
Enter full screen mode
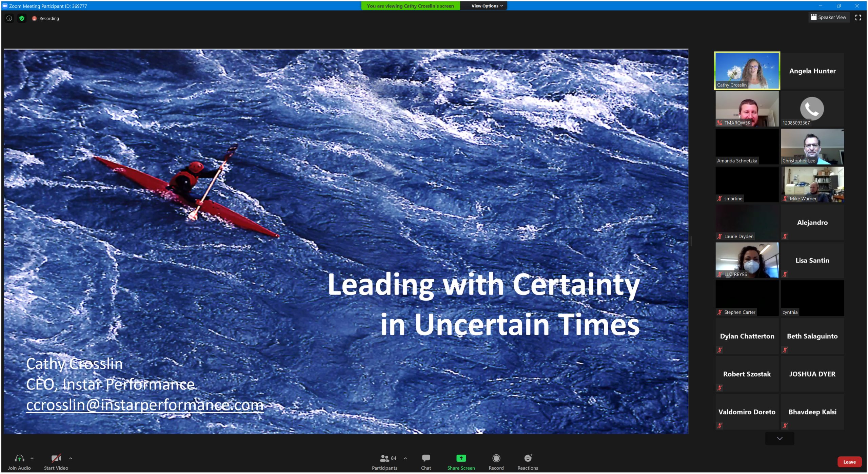point(858,18)
